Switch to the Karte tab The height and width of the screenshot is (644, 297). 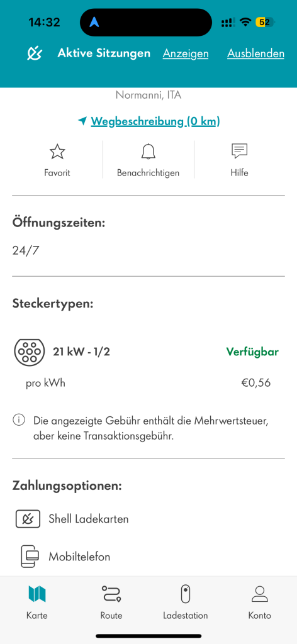tap(37, 602)
